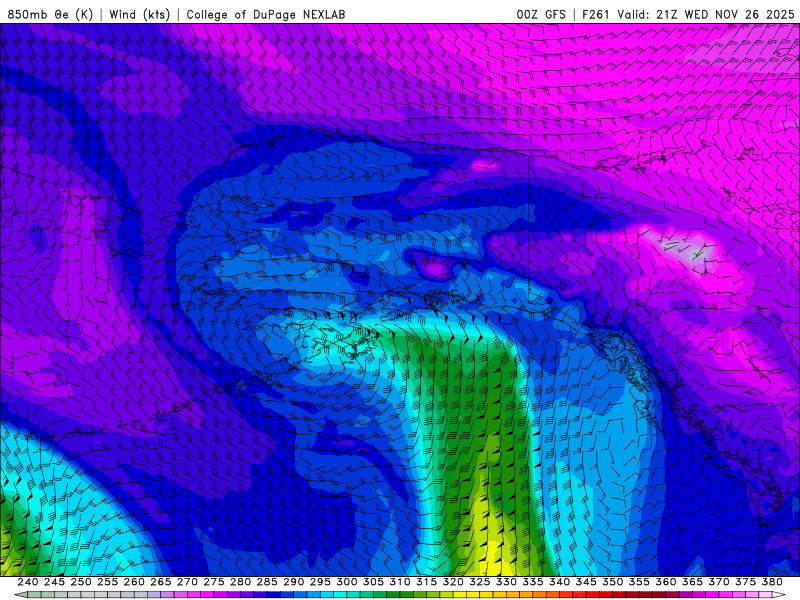Click the 260 value on the color scale
Screen dimensions: 800x600
point(134,582)
